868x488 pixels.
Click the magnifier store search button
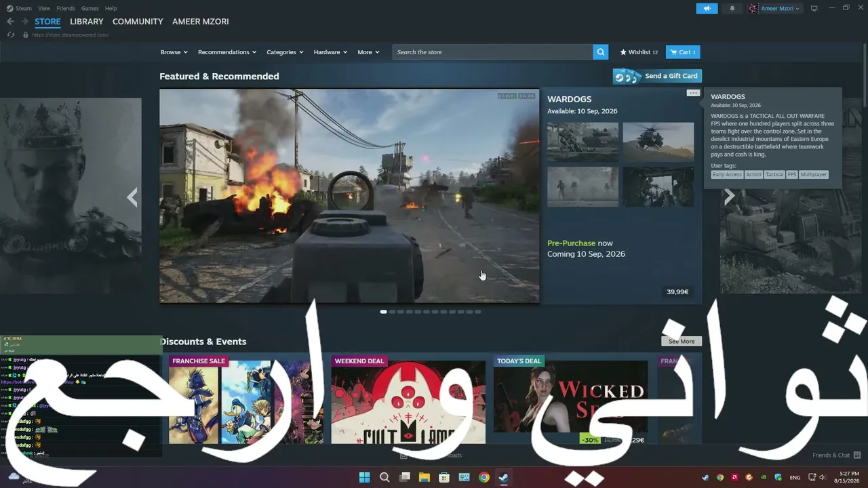[x=600, y=52]
